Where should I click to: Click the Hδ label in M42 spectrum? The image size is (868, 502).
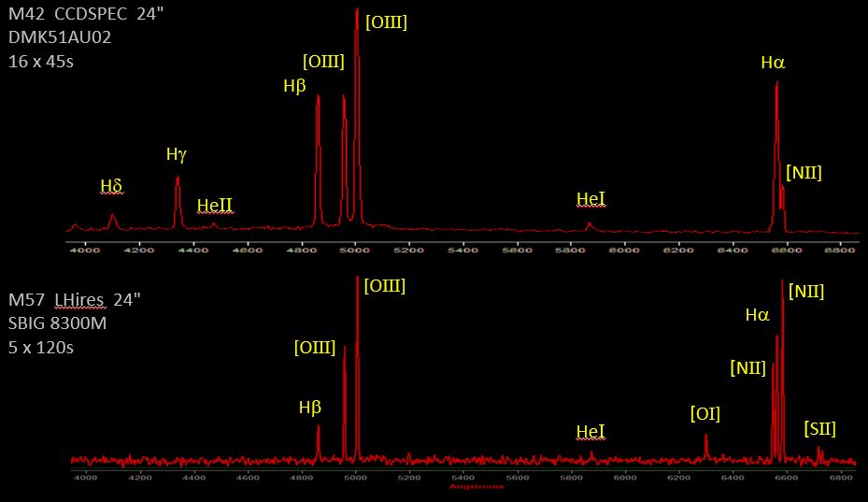[111, 187]
